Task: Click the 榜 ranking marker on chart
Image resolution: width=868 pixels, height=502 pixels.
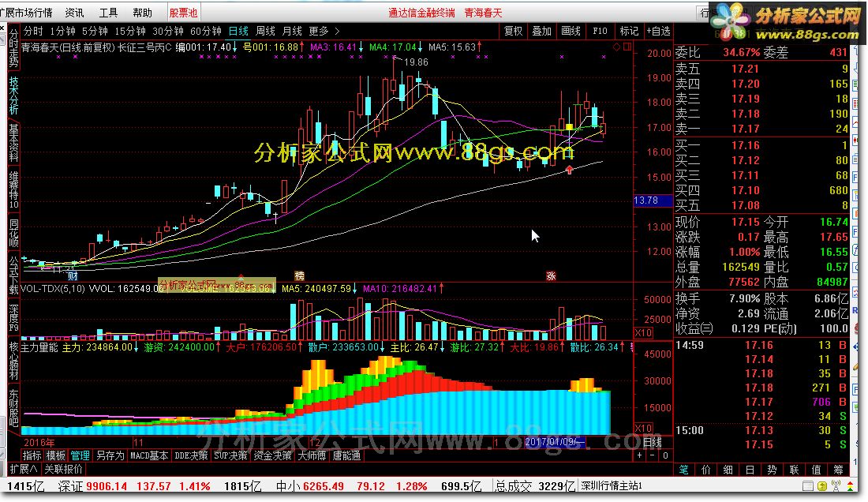Action: point(300,275)
